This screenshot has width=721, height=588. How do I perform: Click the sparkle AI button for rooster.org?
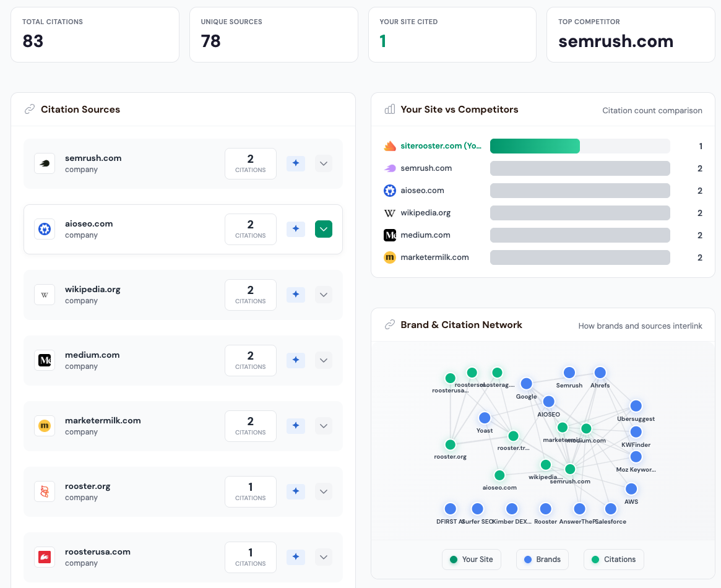coord(296,491)
